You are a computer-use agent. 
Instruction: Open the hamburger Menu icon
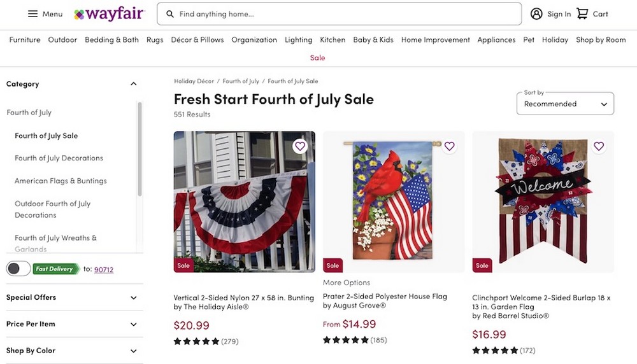(33, 14)
